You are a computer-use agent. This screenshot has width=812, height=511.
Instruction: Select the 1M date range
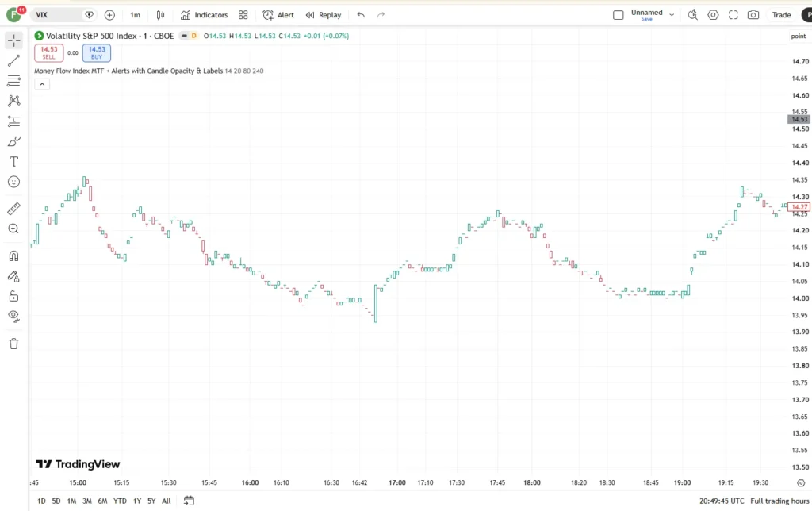[71, 501]
